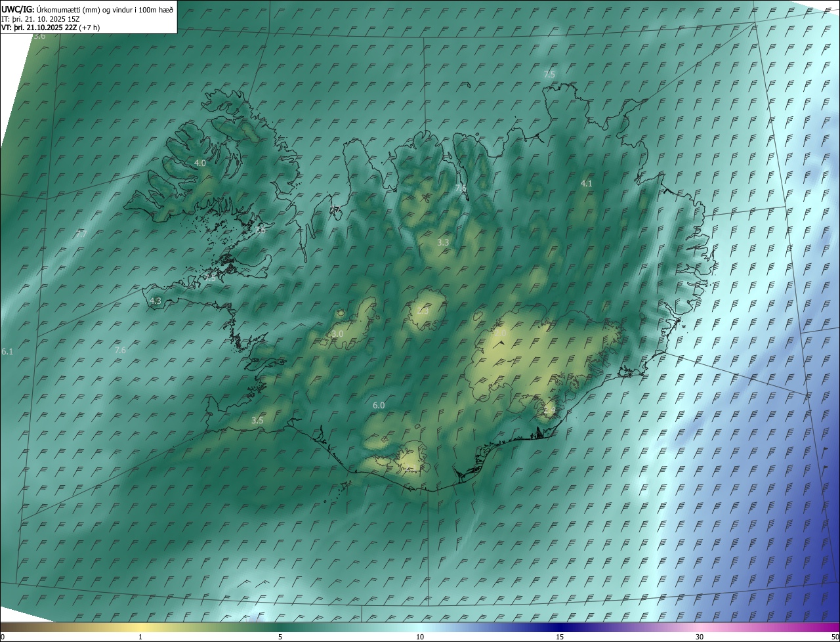Click the 5 tick label on the color scale
The height and width of the screenshot is (642, 840).
[x=280, y=637]
